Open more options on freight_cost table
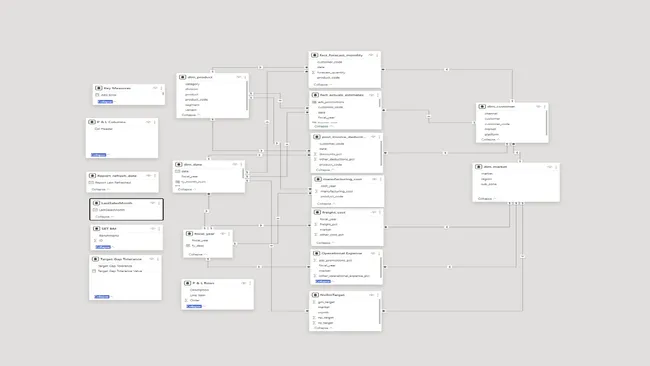 pos(380,212)
